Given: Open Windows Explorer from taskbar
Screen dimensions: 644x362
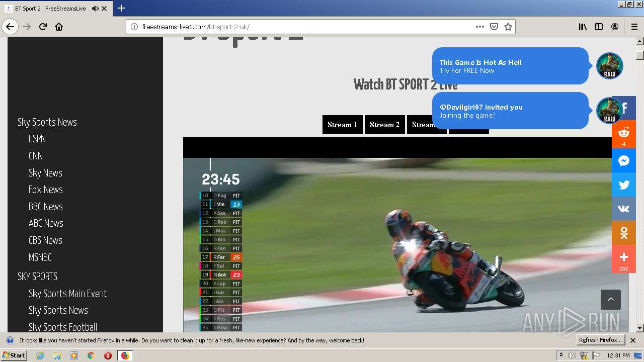Looking at the screenshot, I should click(57, 355).
